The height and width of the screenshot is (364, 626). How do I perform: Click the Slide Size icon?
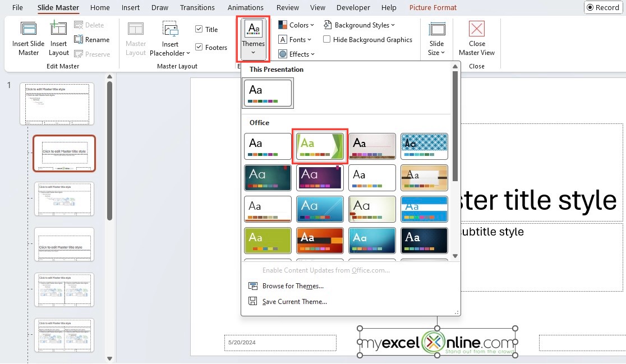coord(437,29)
